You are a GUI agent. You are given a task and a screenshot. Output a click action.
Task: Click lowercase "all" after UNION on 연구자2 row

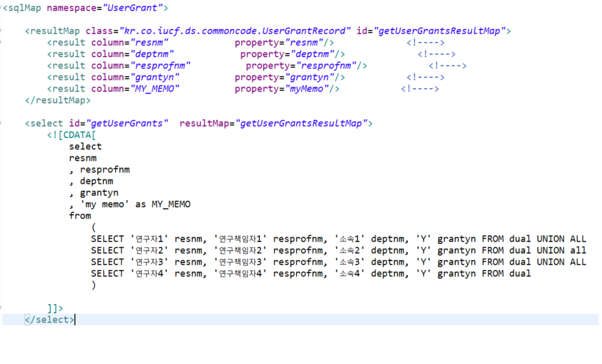[578, 250]
